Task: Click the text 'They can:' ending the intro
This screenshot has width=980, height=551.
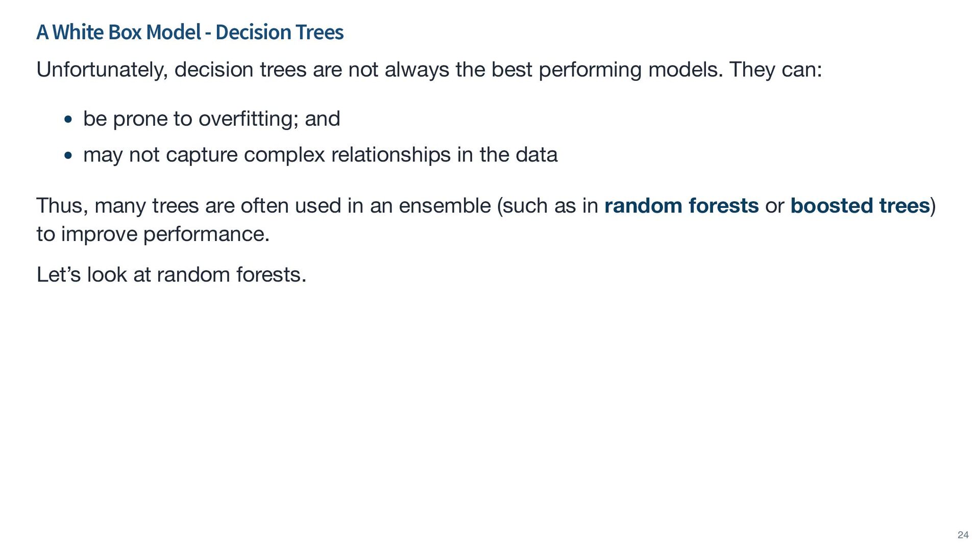Action: pos(775,70)
